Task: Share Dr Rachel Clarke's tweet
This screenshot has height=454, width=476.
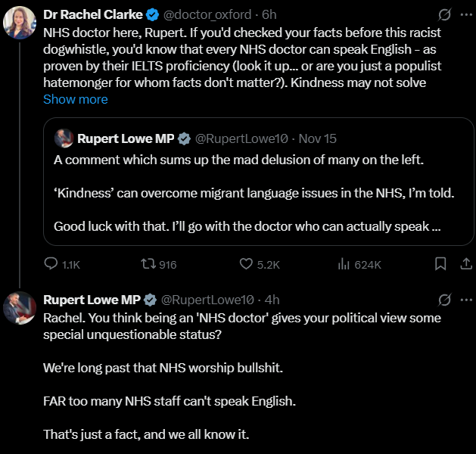Action: (x=466, y=264)
